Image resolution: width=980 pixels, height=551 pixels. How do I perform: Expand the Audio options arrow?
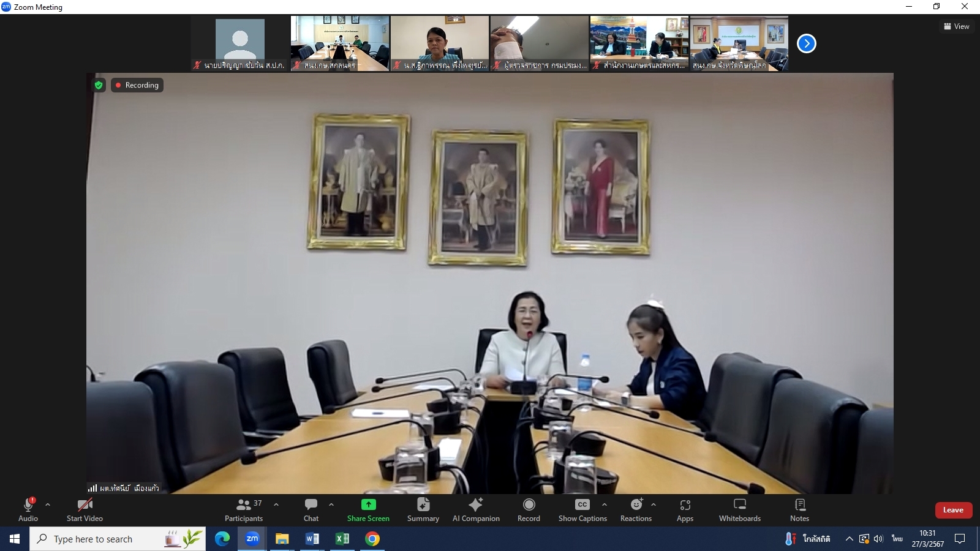tap(48, 504)
